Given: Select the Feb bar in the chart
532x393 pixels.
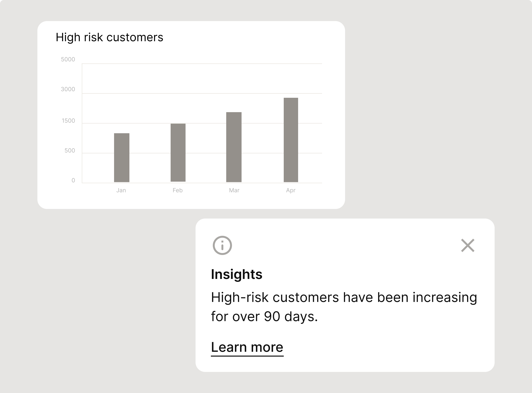Looking at the screenshot, I should pyautogui.click(x=178, y=153).
